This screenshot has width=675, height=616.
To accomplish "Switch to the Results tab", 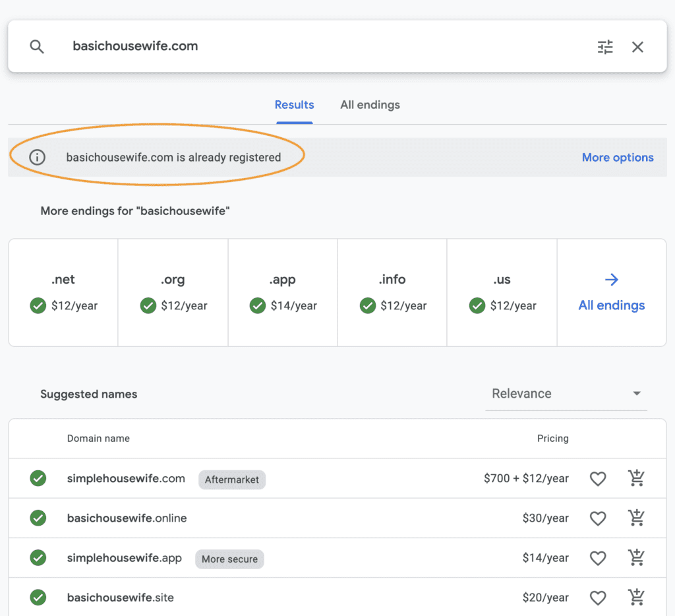I will coord(295,105).
